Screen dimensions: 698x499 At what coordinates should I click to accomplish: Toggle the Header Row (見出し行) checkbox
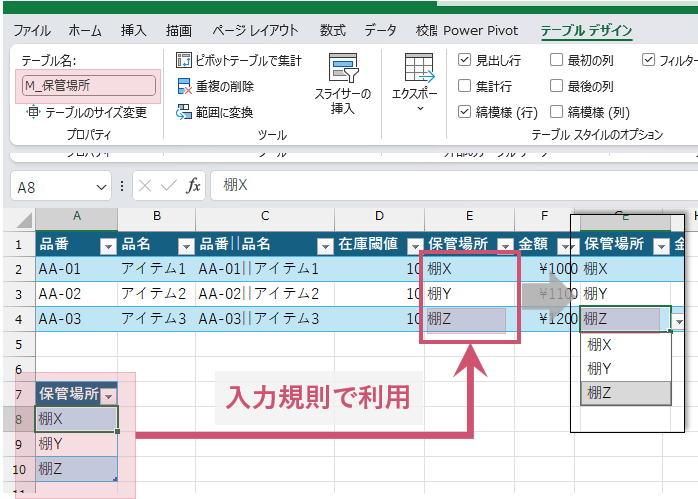point(464,60)
